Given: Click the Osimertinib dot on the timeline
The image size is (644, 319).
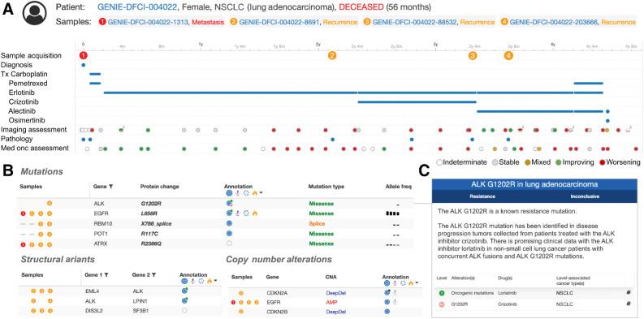Looking at the screenshot, I should 607,121.
